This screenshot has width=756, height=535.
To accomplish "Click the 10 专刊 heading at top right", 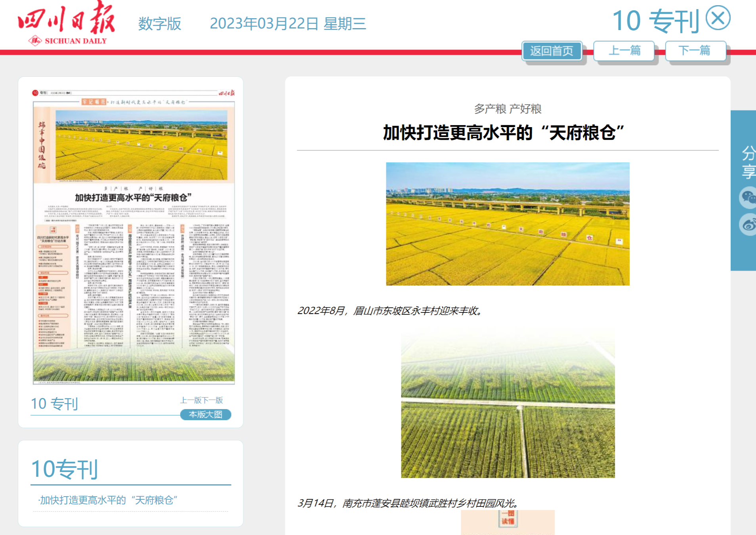I will pyautogui.click(x=655, y=21).
